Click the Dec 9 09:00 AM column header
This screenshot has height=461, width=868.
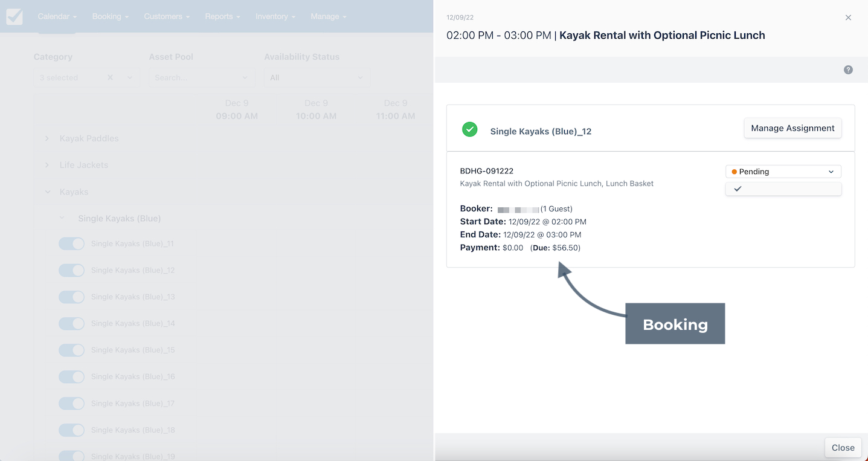pos(237,109)
